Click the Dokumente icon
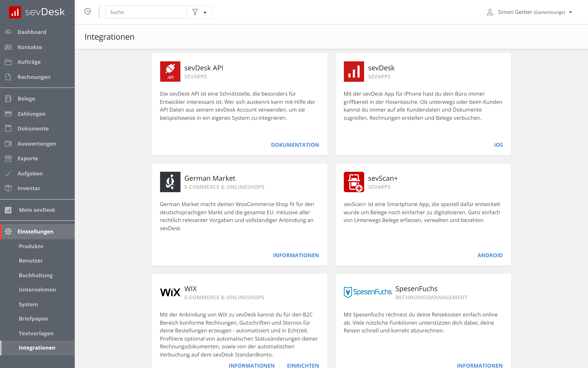This screenshot has width=588, height=368. (x=8, y=129)
